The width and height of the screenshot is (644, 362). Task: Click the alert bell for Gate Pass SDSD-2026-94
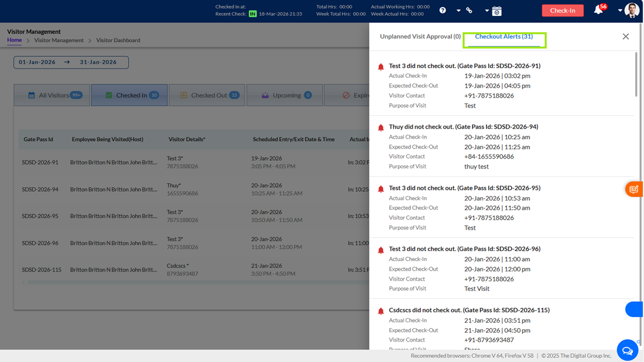coord(381,127)
